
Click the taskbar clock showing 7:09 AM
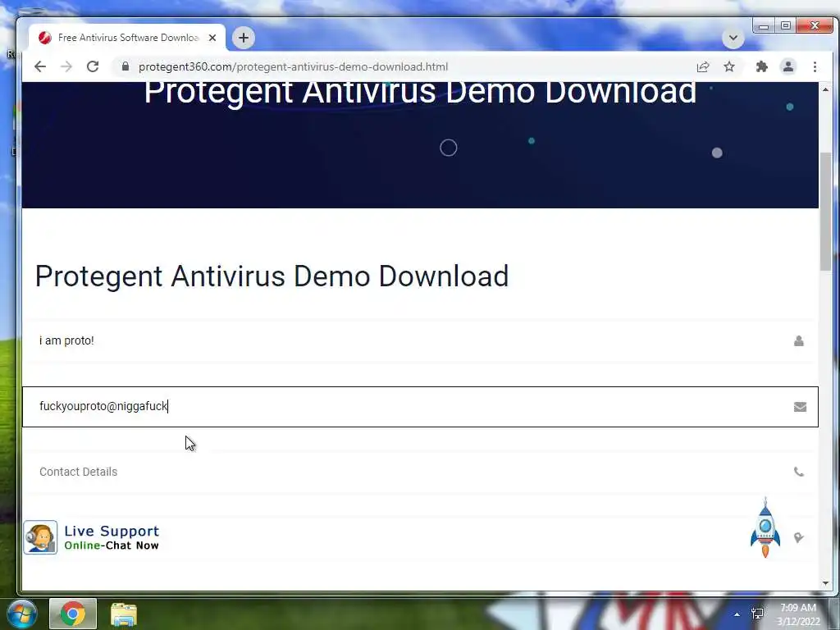pyautogui.click(x=798, y=614)
